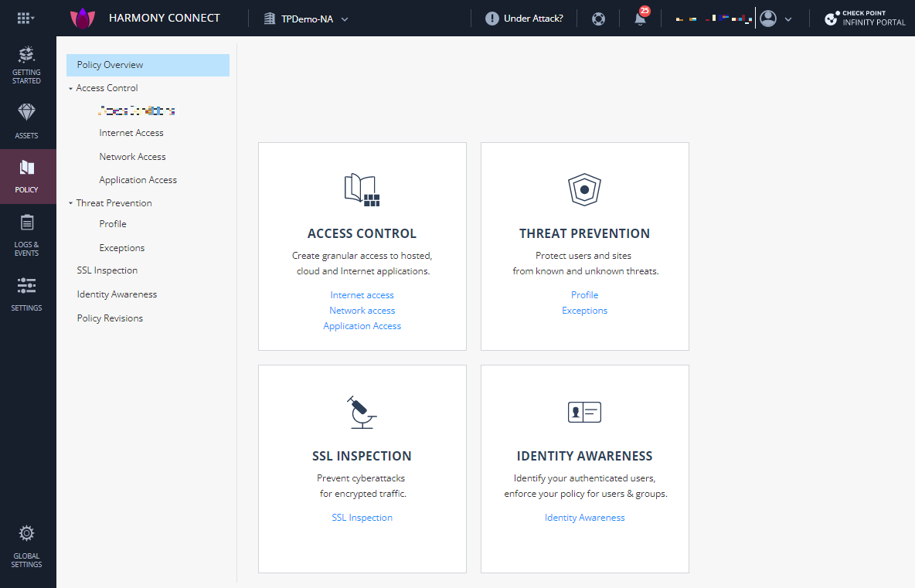The image size is (915, 588).
Task: Open the Exceptions link in Threat Prevention card
Action: (585, 311)
